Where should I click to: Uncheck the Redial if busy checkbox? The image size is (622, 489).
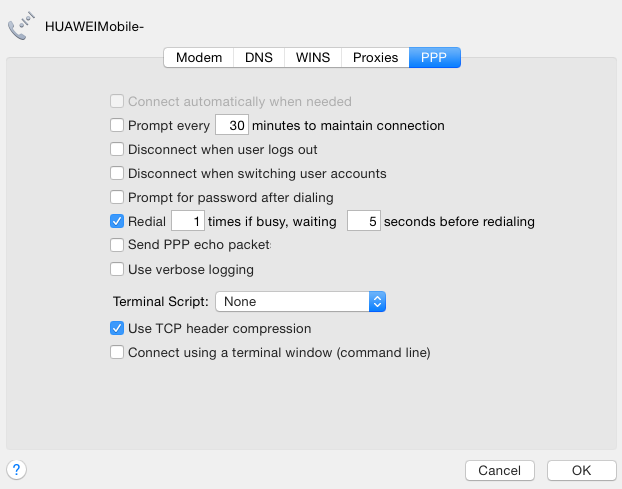coord(118,222)
